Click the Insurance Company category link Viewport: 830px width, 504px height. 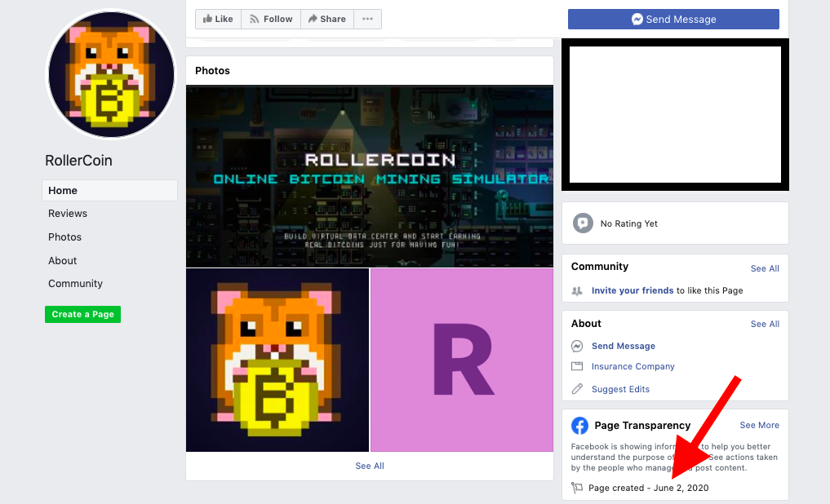[633, 366]
